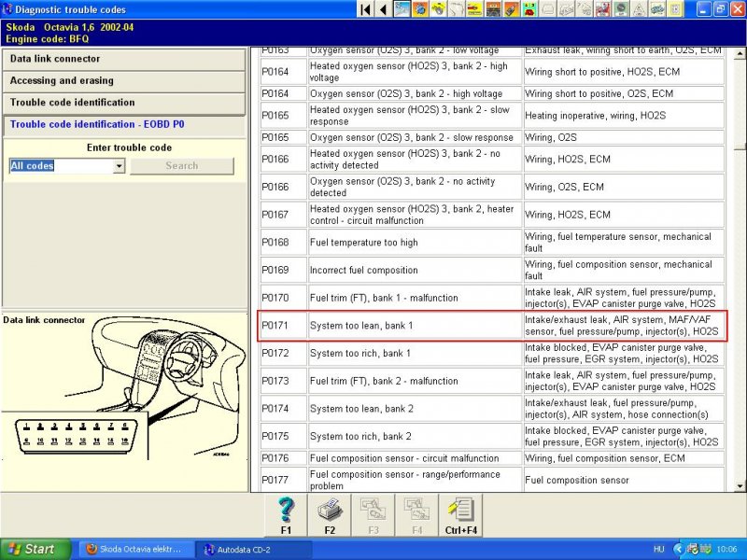
Task: Click the scrollbar down arrow of code list
Action: [x=740, y=486]
